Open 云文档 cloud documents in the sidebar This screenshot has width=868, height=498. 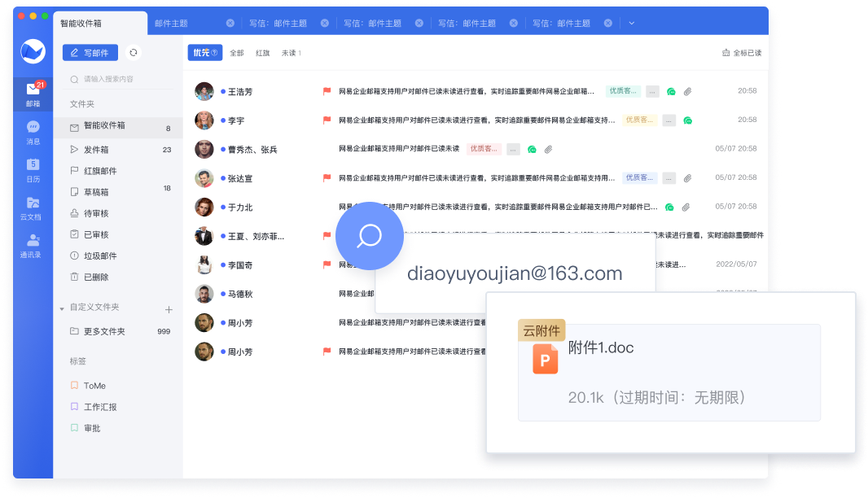(33, 207)
